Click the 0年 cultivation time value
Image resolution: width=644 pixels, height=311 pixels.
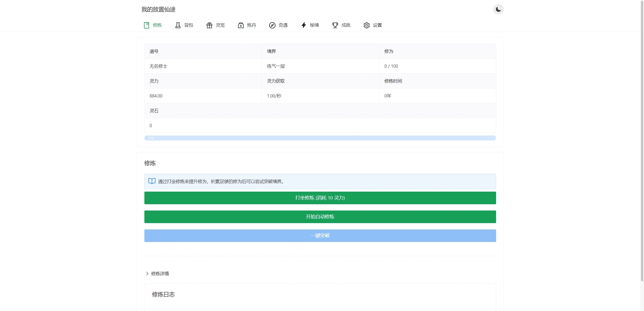click(x=388, y=96)
